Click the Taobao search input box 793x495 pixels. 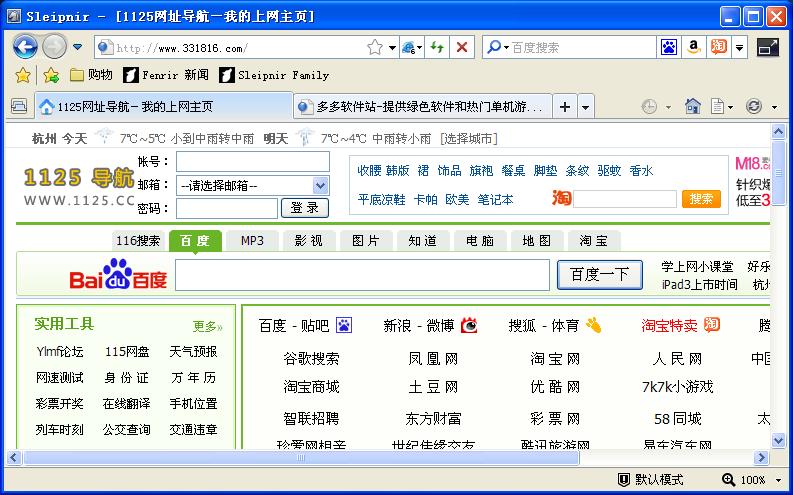pos(625,199)
